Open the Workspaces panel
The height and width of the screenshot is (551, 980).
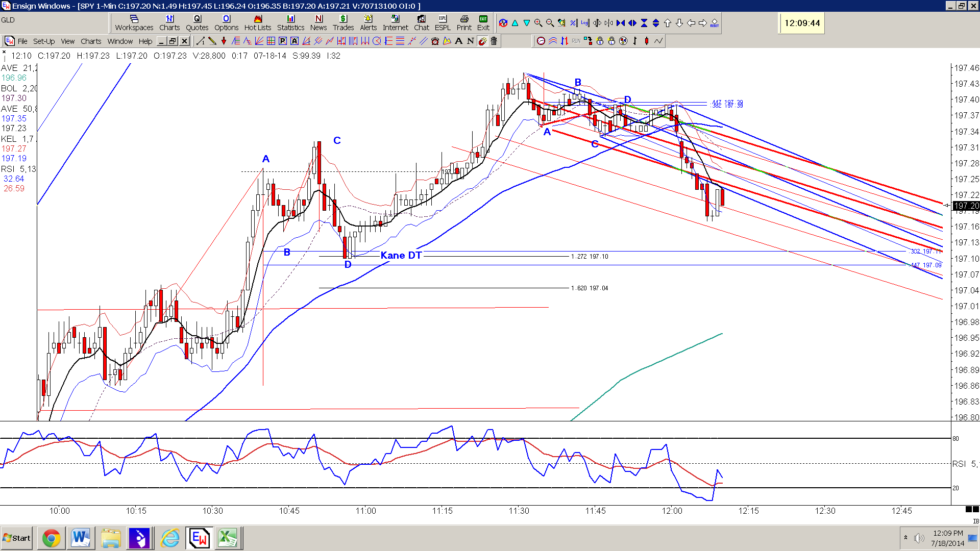(134, 23)
